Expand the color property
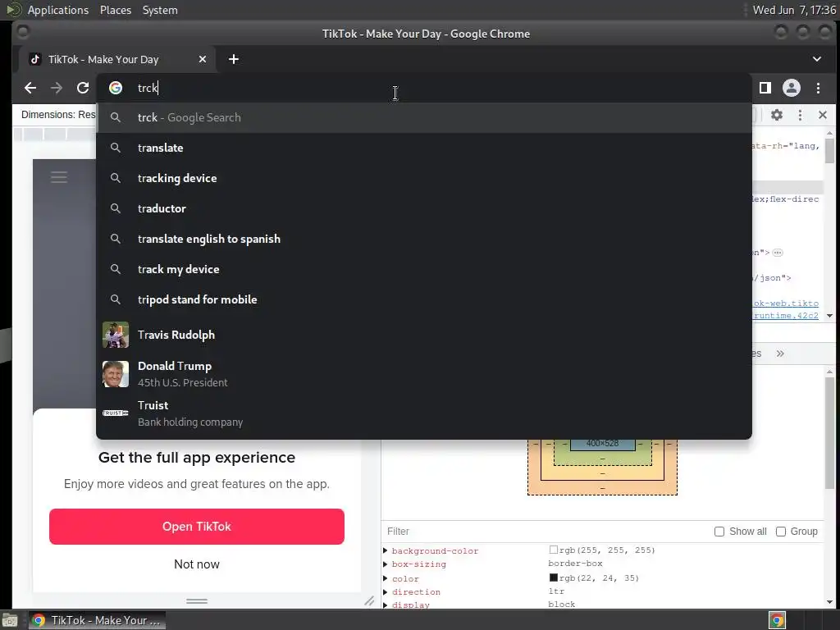840x630 pixels. (386, 578)
